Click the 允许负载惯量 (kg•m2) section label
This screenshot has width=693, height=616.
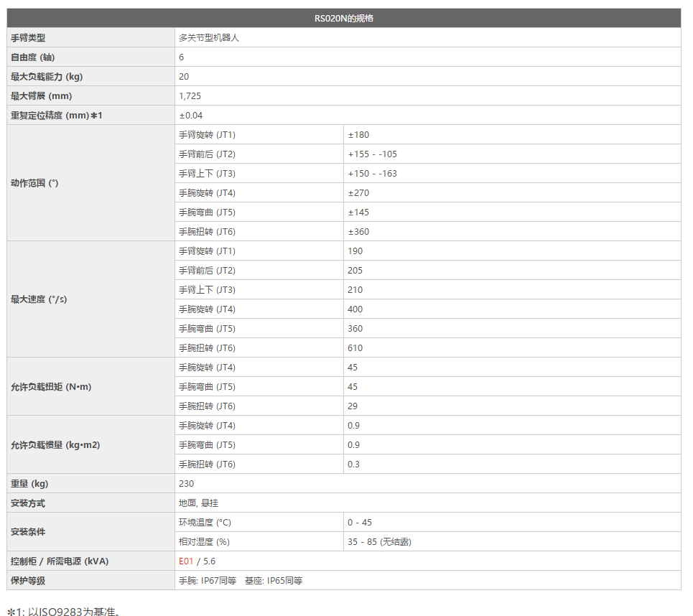click(x=55, y=444)
